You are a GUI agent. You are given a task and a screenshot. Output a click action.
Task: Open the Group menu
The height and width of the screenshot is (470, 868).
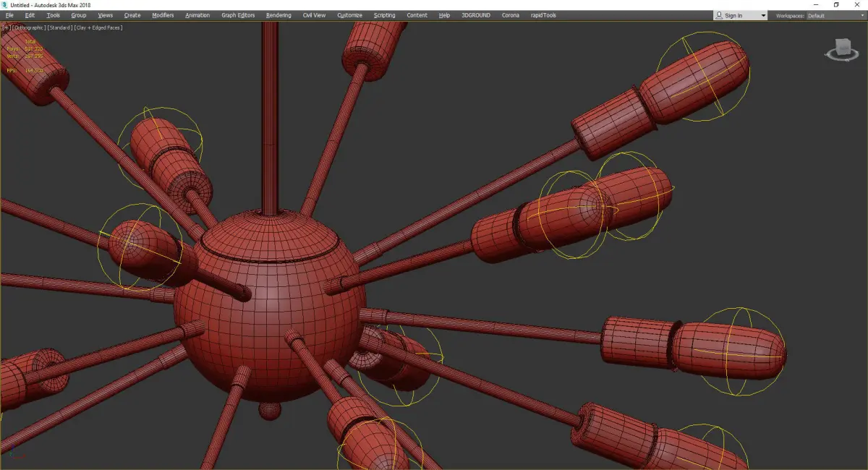[78, 15]
